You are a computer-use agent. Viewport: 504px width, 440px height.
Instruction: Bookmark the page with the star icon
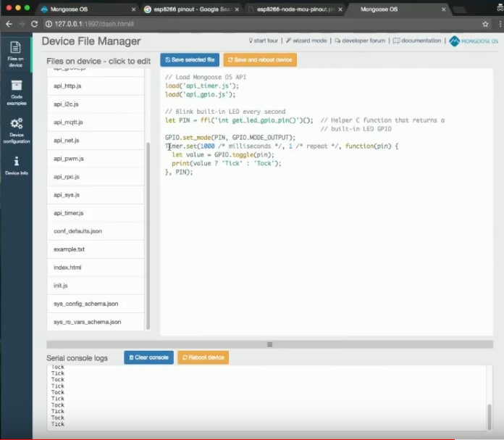pyautogui.click(x=485, y=24)
